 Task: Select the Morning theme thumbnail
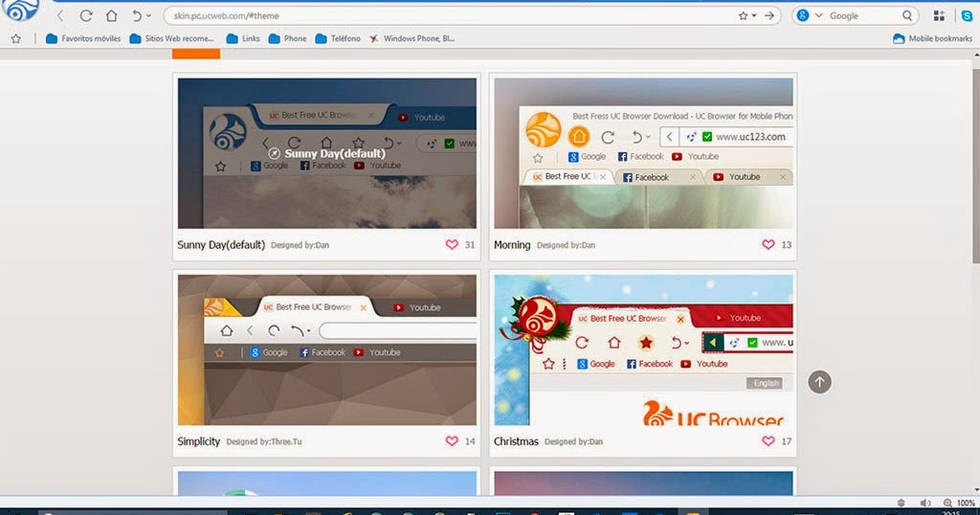click(643, 153)
